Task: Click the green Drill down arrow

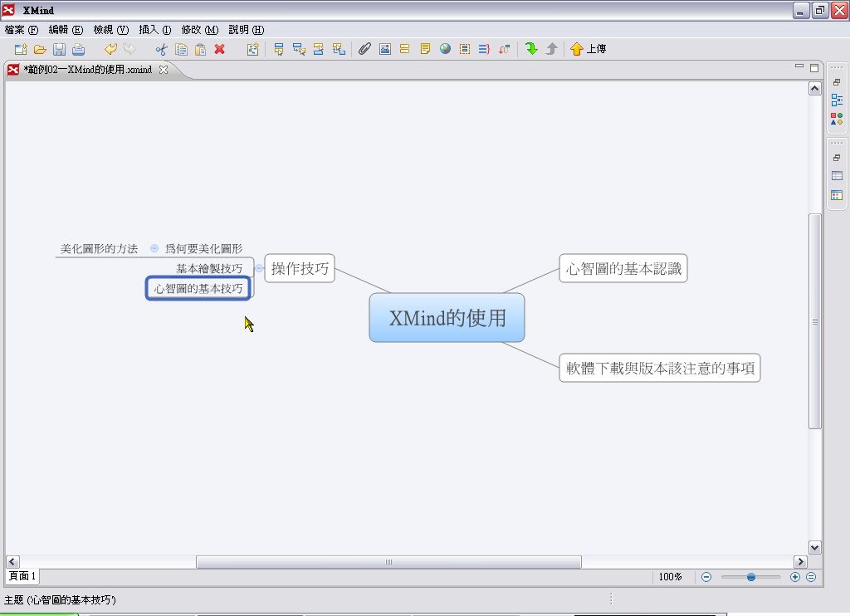Action: [531, 49]
